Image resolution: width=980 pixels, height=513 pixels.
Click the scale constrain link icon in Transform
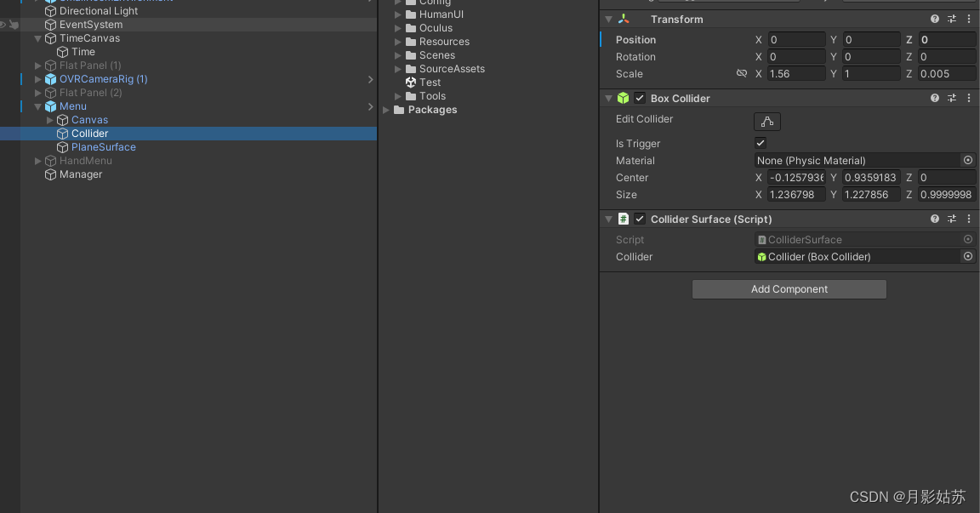tap(742, 73)
